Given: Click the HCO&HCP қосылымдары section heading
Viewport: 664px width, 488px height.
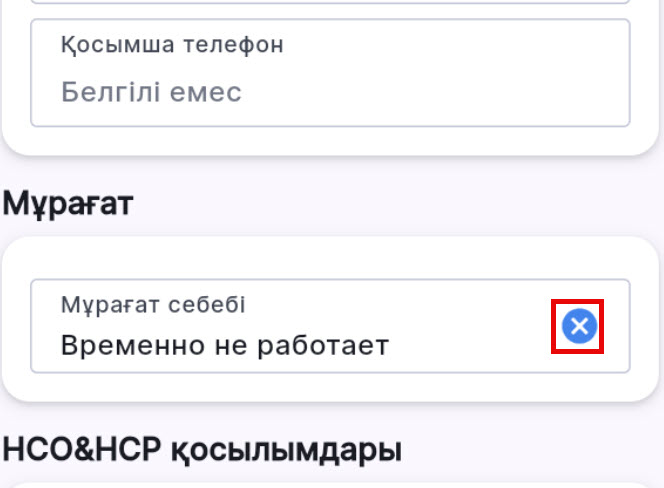Looking at the screenshot, I should 202,450.
